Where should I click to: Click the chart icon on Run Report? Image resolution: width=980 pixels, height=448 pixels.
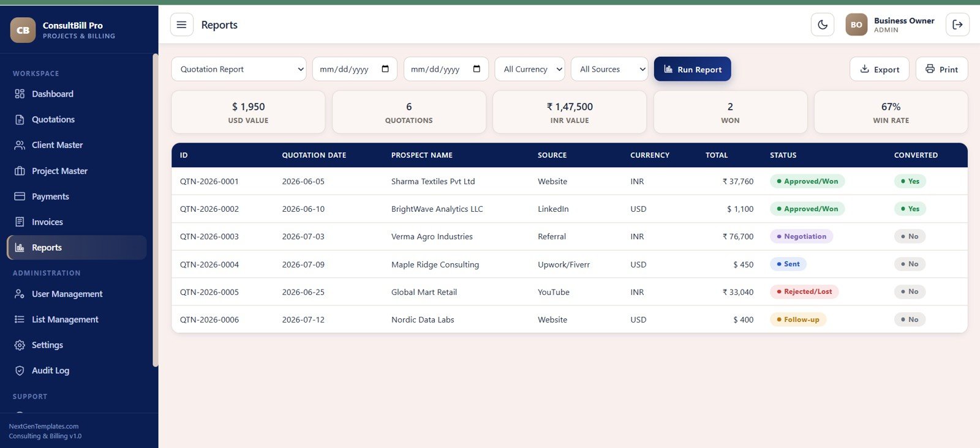(668, 69)
